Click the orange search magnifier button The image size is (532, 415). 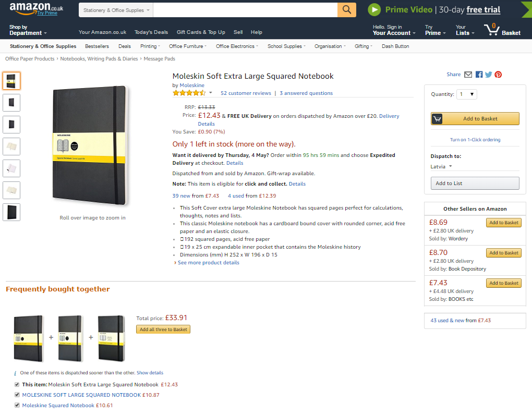point(346,10)
